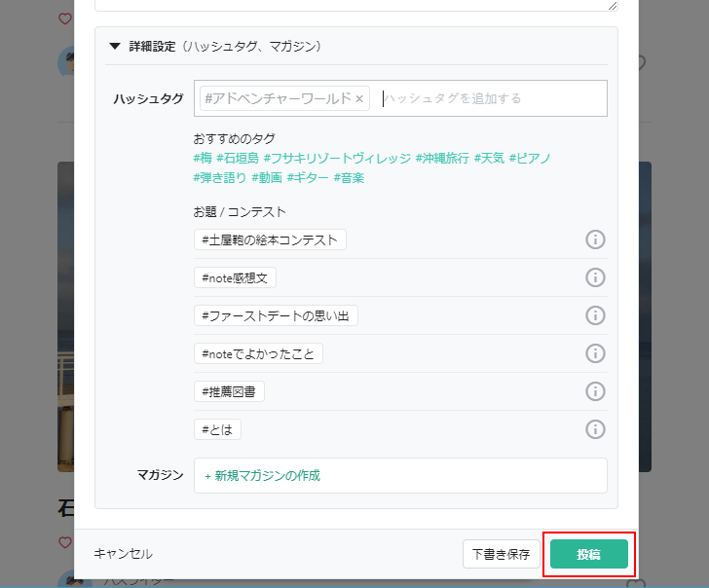Click the heart icon beside the bottom post
Screen dimensions: 709x588
[65, 542]
